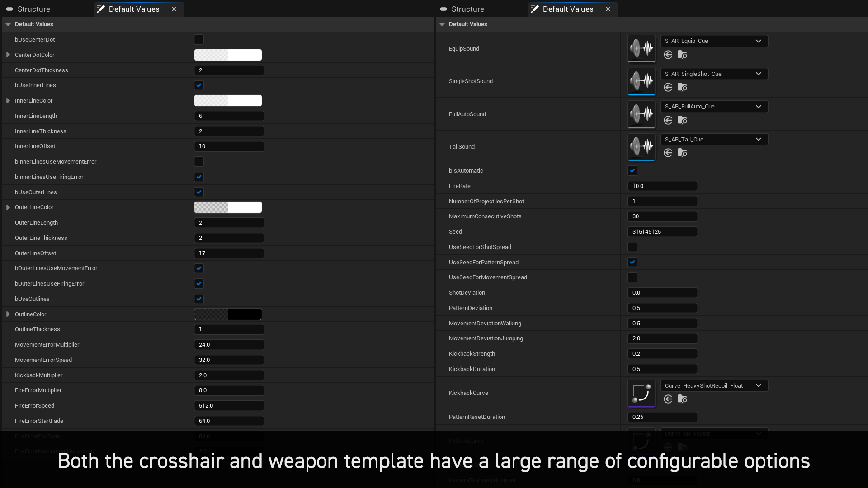Click the KickbackCurve browse-to-asset icon
The width and height of the screenshot is (868, 488).
pyautogui.click(x=683, y=399)
